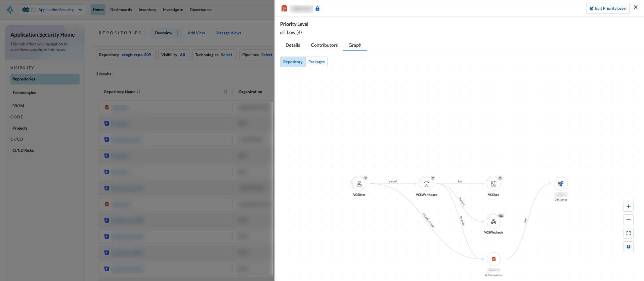
Task: Select the VCSWorkspace node in the graph
Action: click(x=426, y=184)
